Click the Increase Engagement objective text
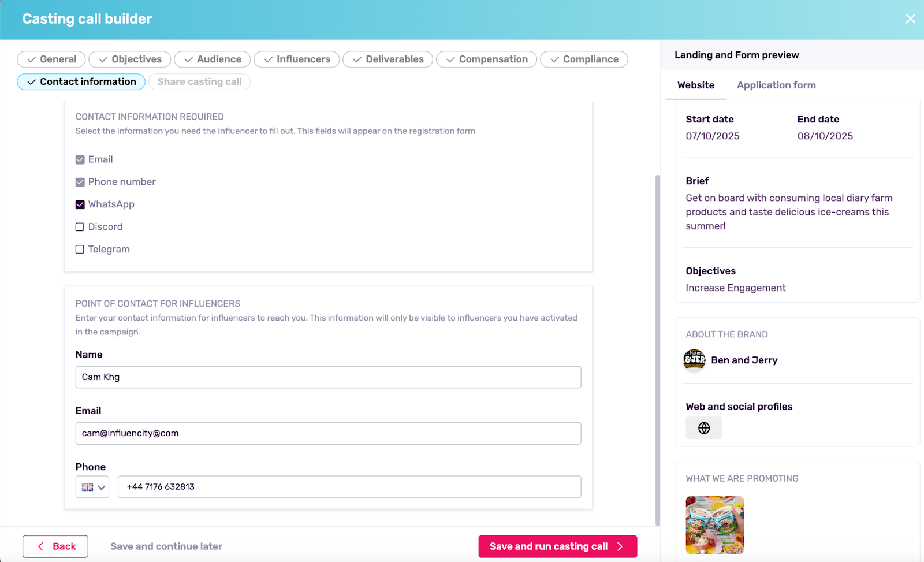Image resolution: width=924 pixels, height=562 pixels. click(x=736, y=288)
